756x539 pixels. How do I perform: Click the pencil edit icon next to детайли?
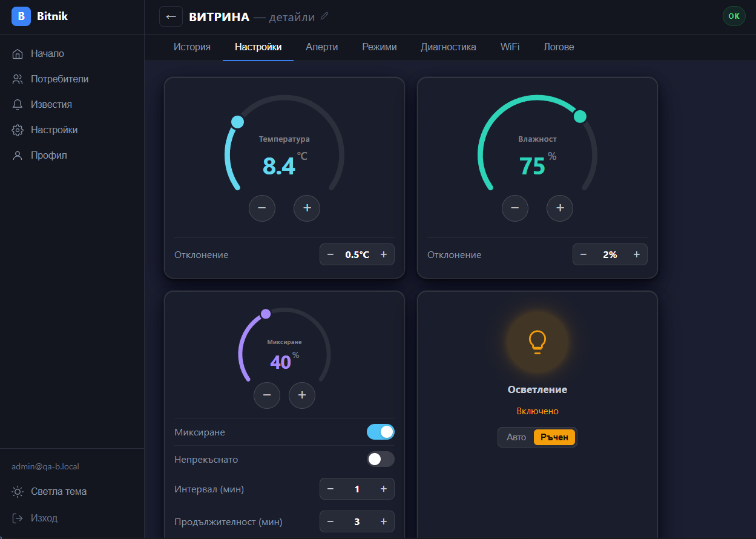[324, 16]
